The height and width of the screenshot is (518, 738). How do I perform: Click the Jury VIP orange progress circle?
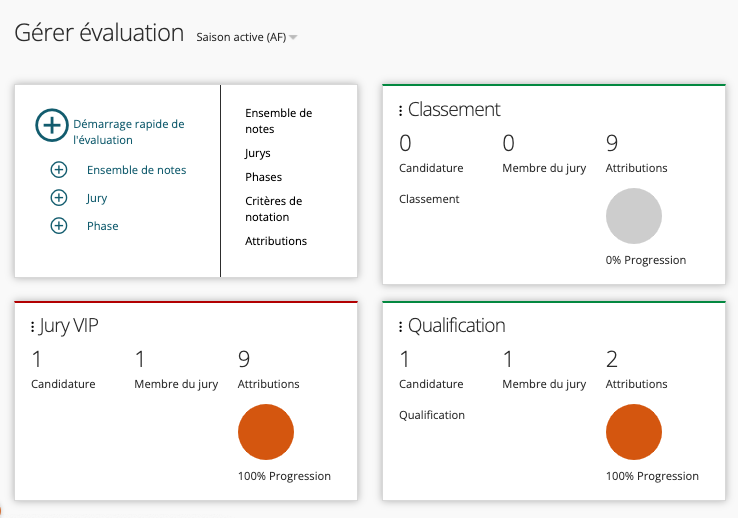coord(266,432)
